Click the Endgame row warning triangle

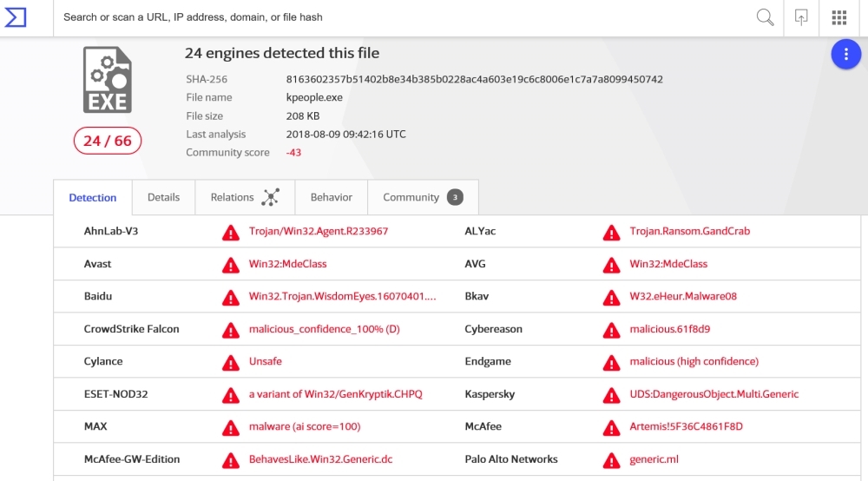612,363
